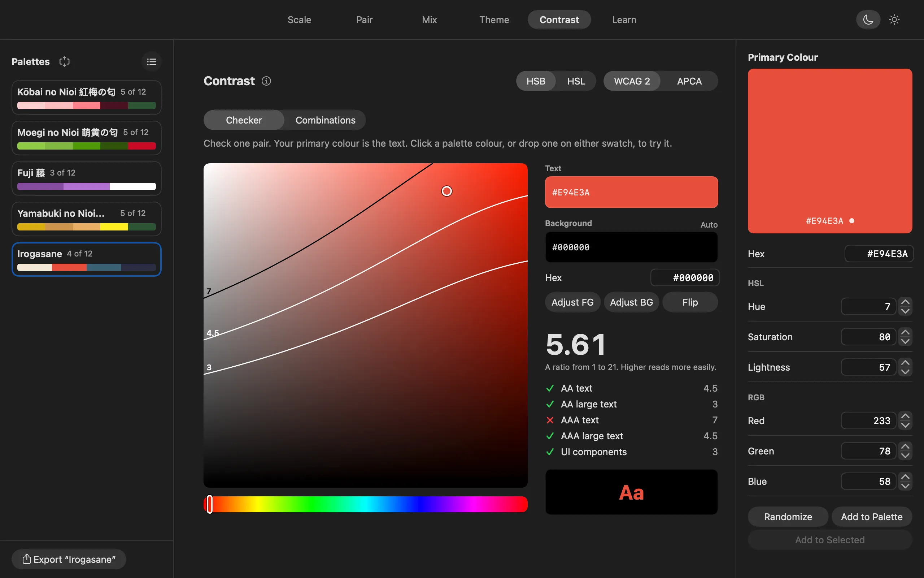This screenshot has height=578, width=924.
Task: Select the Yamabuki no Nioi palette
Action: [x=86, y=219]
